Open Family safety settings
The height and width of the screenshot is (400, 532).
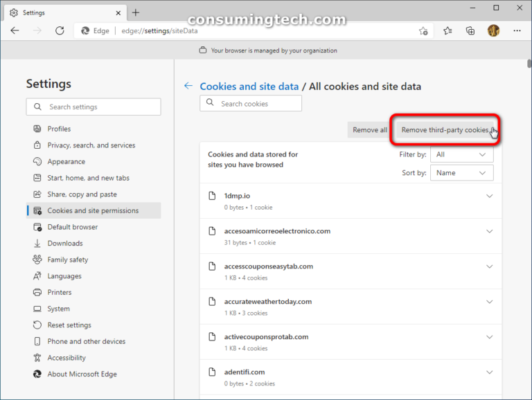[94, 260]
